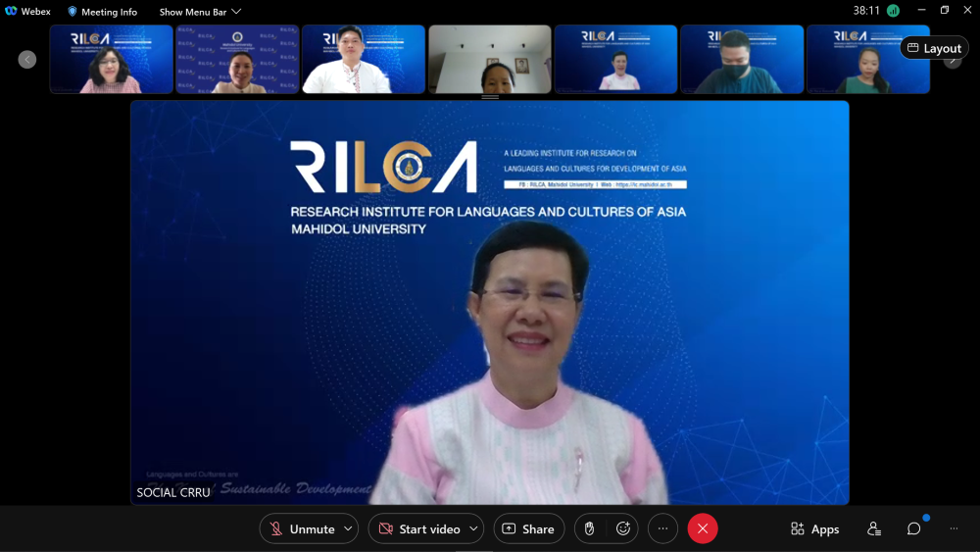Click the Share button

point(528,528)
